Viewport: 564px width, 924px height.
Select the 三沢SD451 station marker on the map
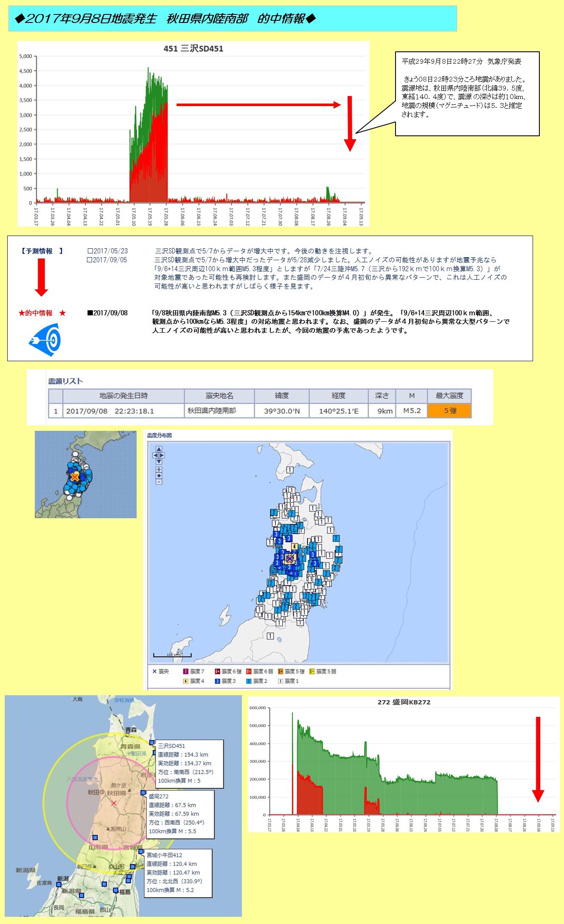(x=152, y=743)
